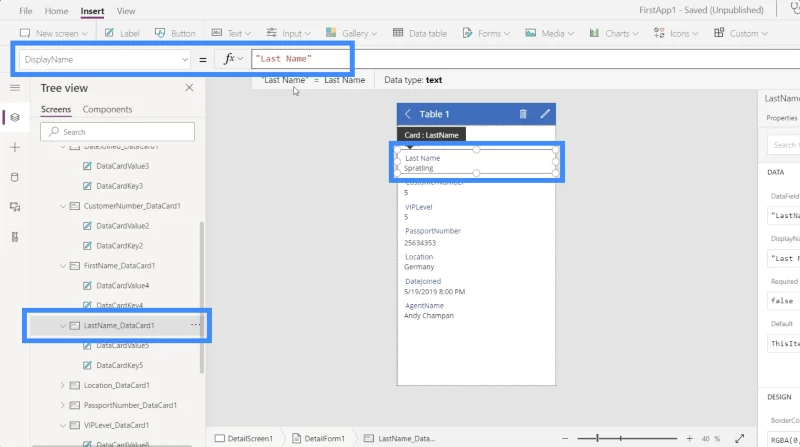Click the AgentName value Andy Champan
This screenshot has width=800, height=447.
(429, 316)
